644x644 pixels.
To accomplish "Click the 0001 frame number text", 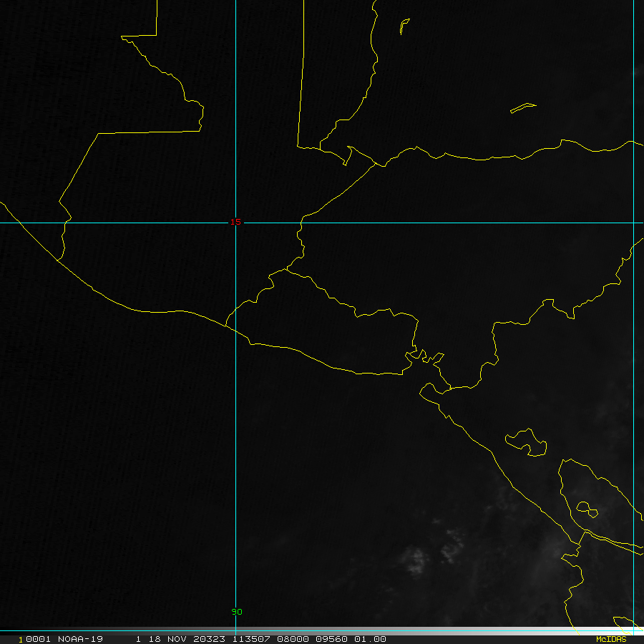I will 31,639.
